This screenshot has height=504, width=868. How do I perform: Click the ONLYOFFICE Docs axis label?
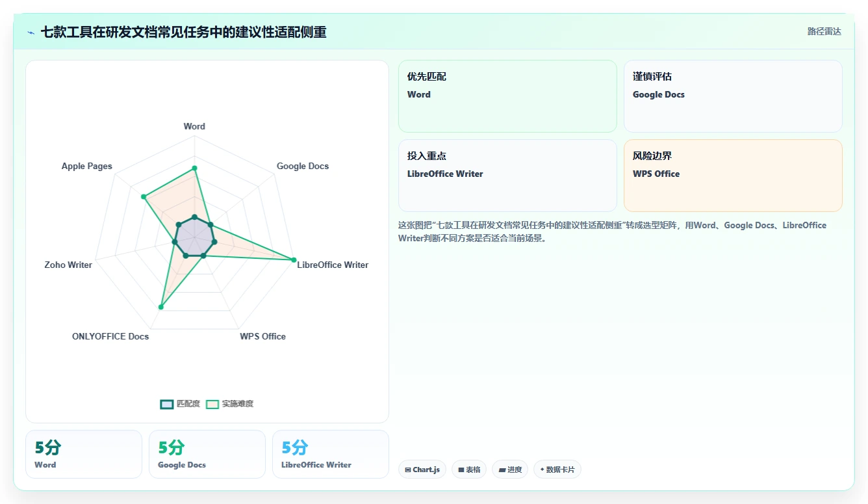coord(110,336)
